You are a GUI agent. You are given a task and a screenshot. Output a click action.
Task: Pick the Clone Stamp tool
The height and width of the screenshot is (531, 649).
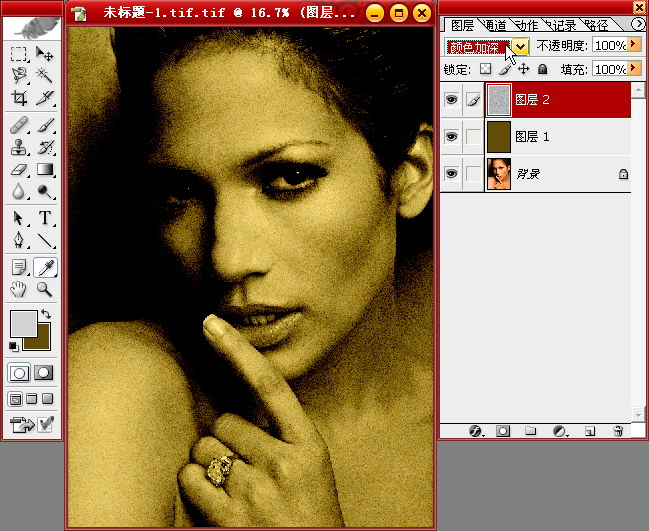click(x=19, y=147)
